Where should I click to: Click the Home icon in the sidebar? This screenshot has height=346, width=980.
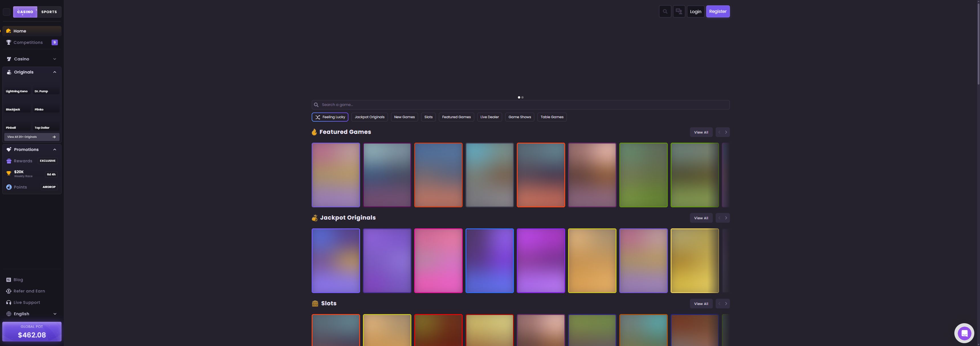(8, 31)
